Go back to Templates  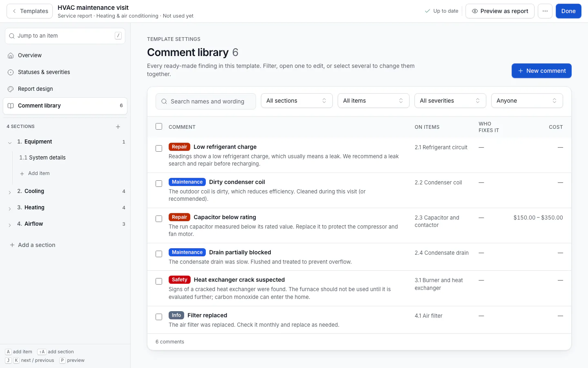point(29,11)
